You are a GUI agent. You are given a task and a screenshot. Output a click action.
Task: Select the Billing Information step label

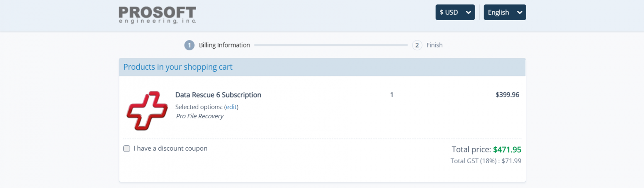click(224, 45)
